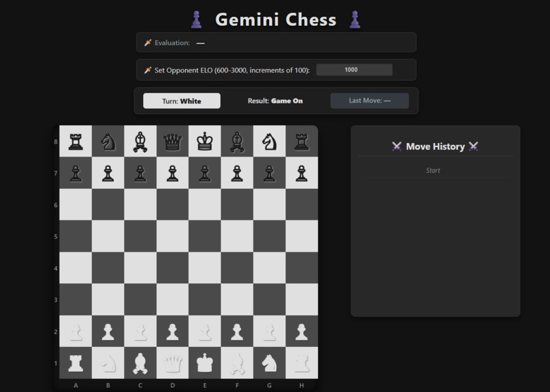Screen dimensions: 550x392
Task: Pick the white queen on D1
Action: pyautogui.click(x=173, y=363)
